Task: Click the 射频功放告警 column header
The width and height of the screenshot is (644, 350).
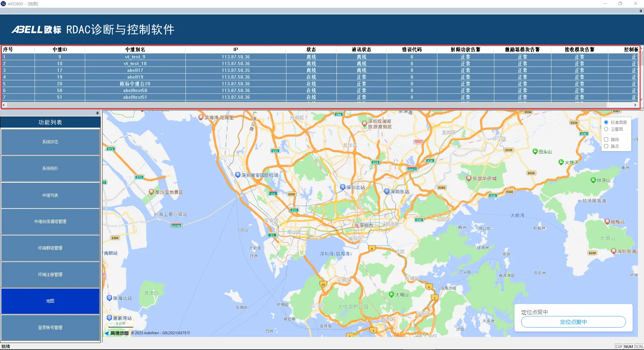Action: click(x=466, y=49)
